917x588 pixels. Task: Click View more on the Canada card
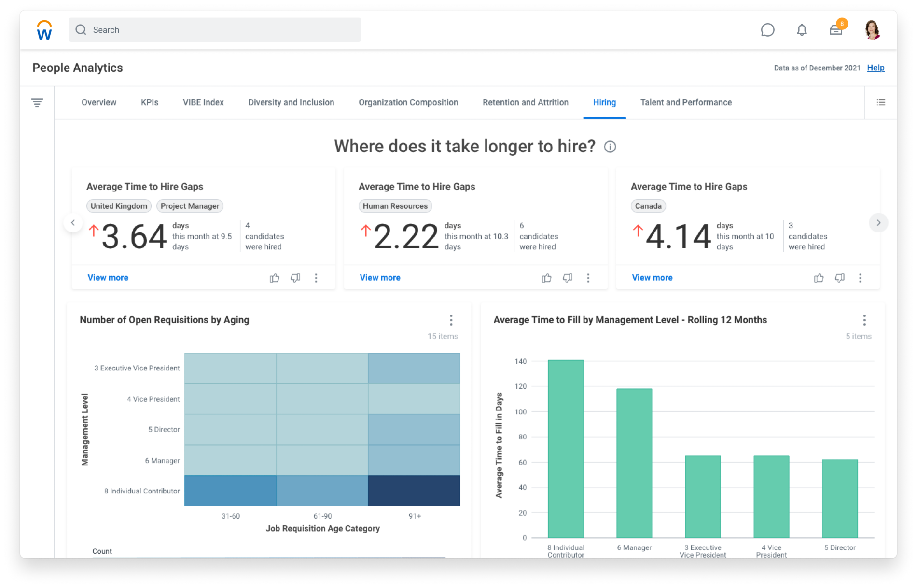652,277
